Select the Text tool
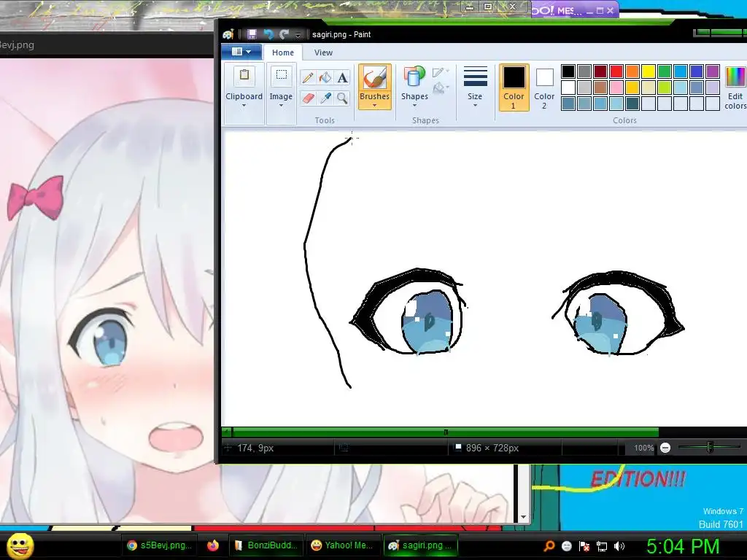The width and height of the screenshot is (747, 560). click(x=343, y=77)
